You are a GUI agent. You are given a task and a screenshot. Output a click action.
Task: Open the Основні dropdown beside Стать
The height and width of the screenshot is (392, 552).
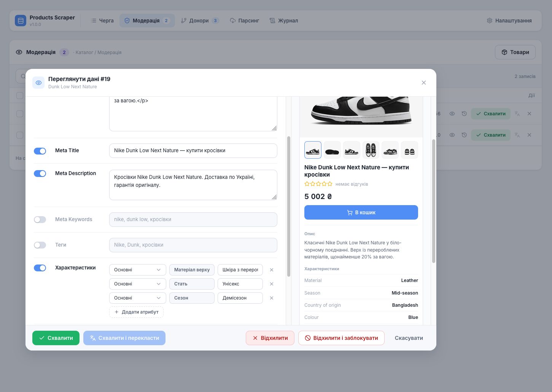tap(138, 284)
